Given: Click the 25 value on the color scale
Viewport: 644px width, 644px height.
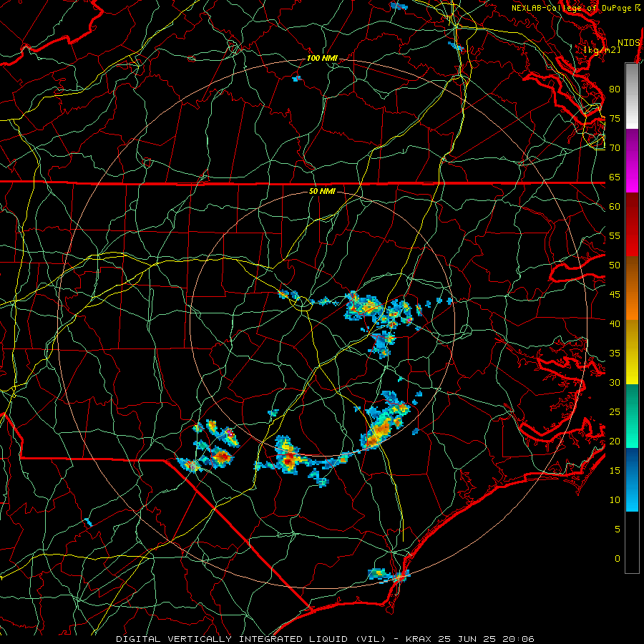Looking at the screenshot, I should coord(615,412).
